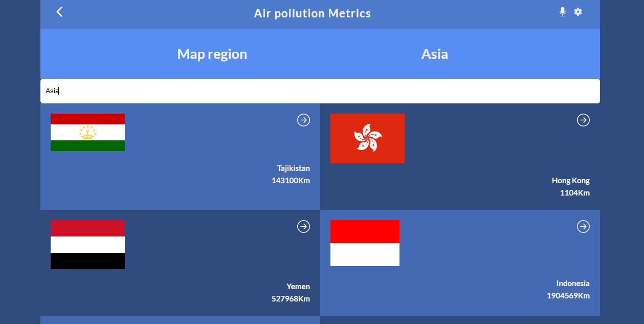
Task: Open Hong Kong details via arrow icon
Action: [x=583, y=120]
